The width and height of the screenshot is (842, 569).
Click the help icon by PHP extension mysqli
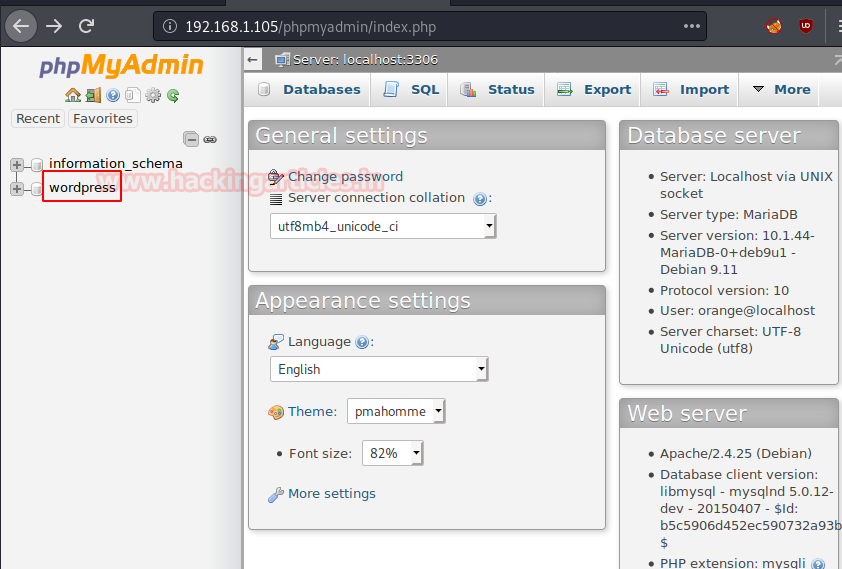pos(818,563)
